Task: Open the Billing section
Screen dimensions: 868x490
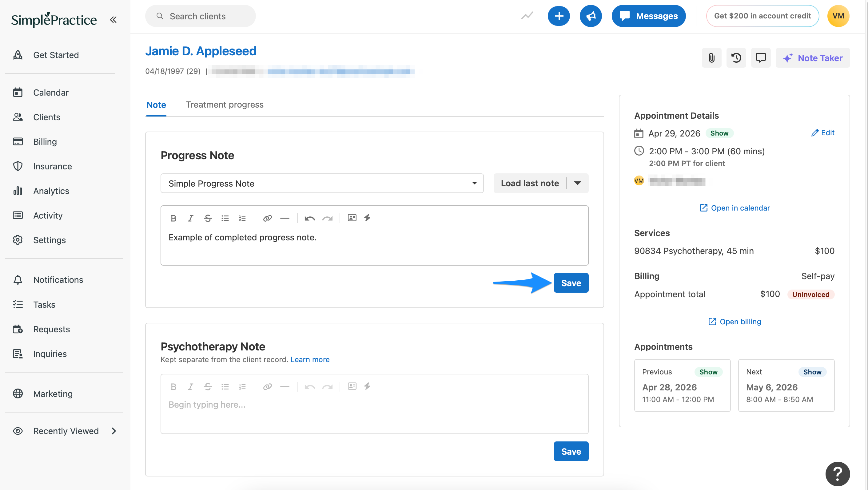Action: coord(35,141)
